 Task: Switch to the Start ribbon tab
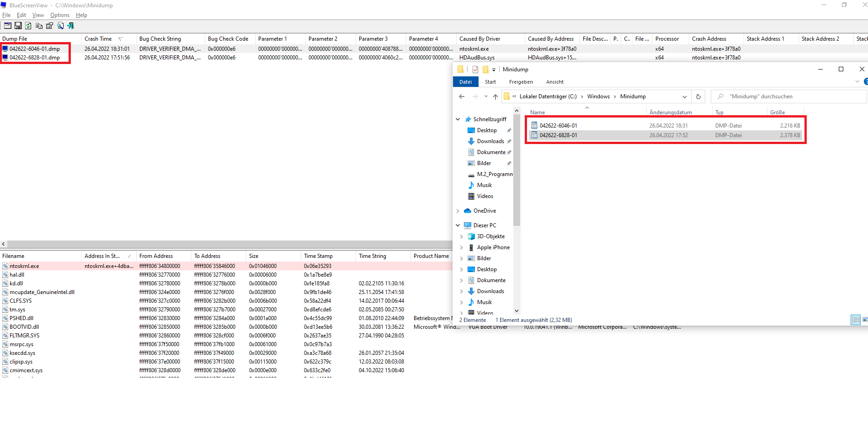490,82
